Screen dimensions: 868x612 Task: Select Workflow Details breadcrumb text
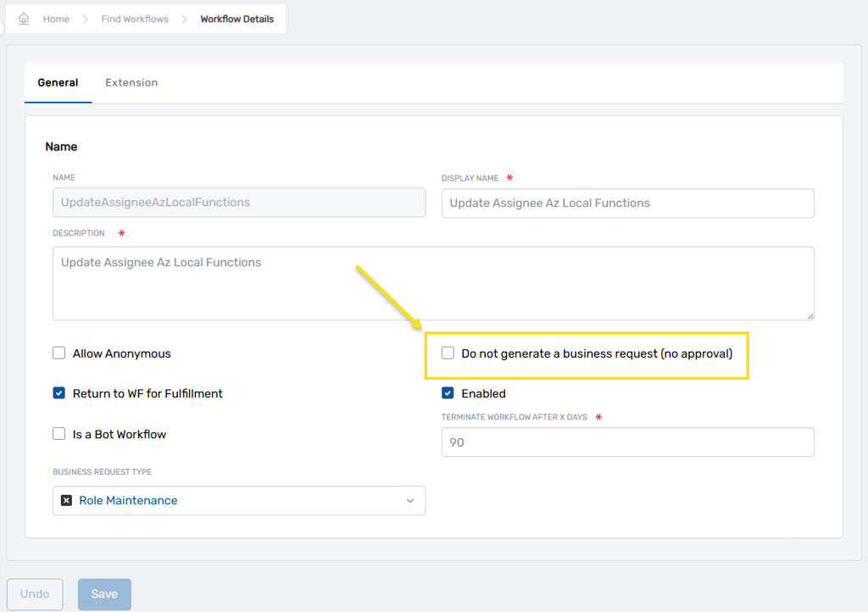(237, 19)
